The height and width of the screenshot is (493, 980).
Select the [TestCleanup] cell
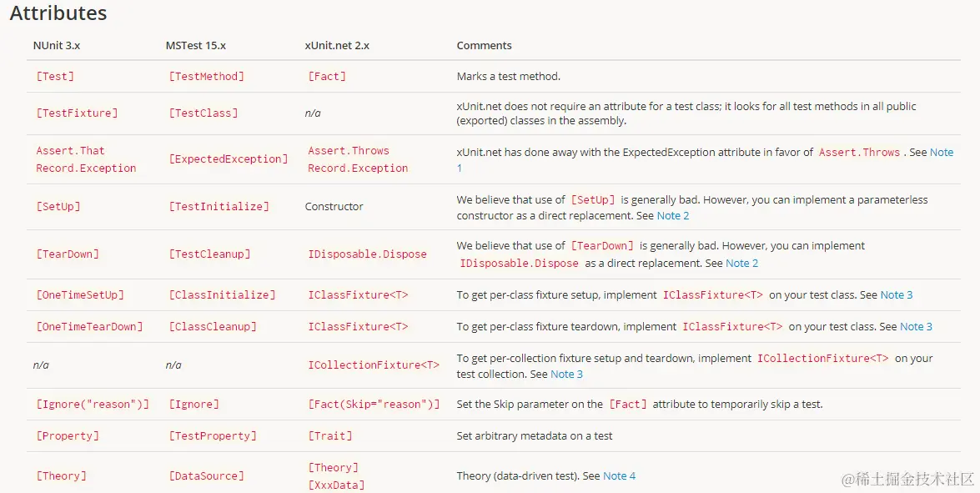[x=209, y=254]
